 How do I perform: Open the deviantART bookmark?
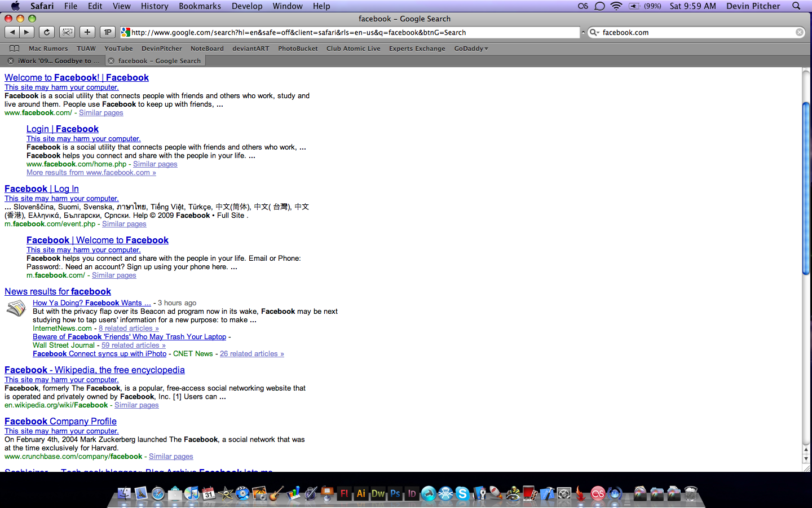pyautogui.click(x=250, y=49)
